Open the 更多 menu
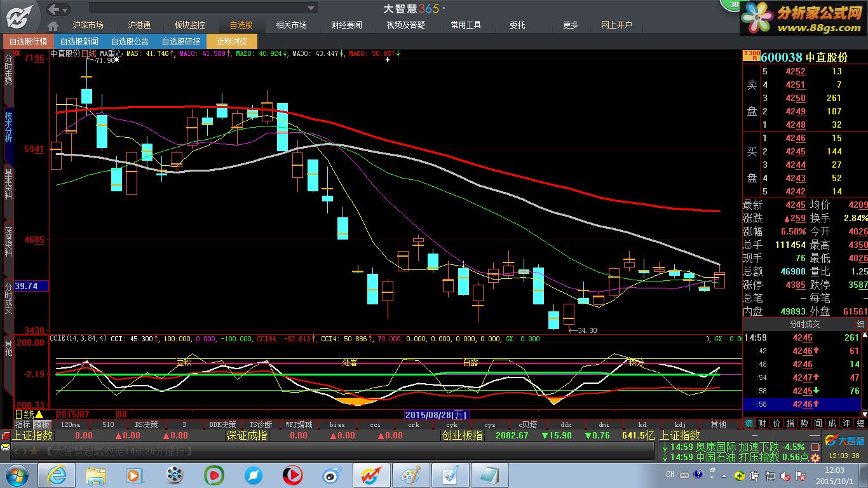The image size is (868, 488). point(571,25)
